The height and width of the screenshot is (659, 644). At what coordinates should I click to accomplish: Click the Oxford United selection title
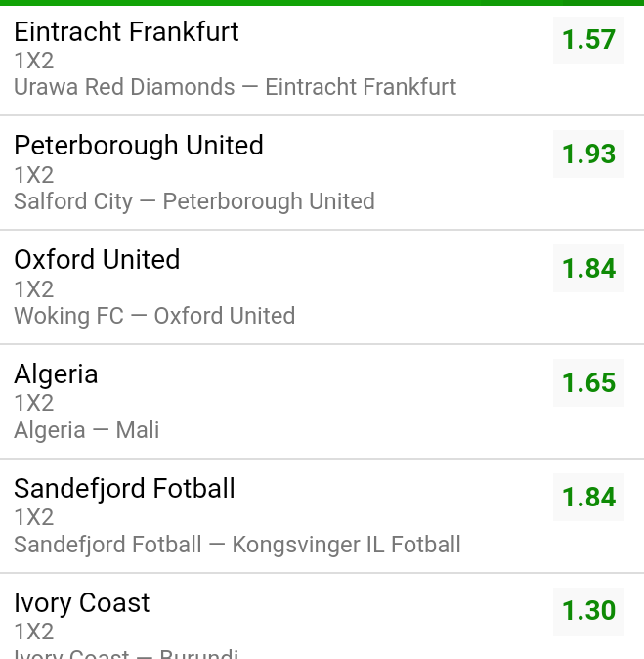pyautogui.click(x=97, y=260)
